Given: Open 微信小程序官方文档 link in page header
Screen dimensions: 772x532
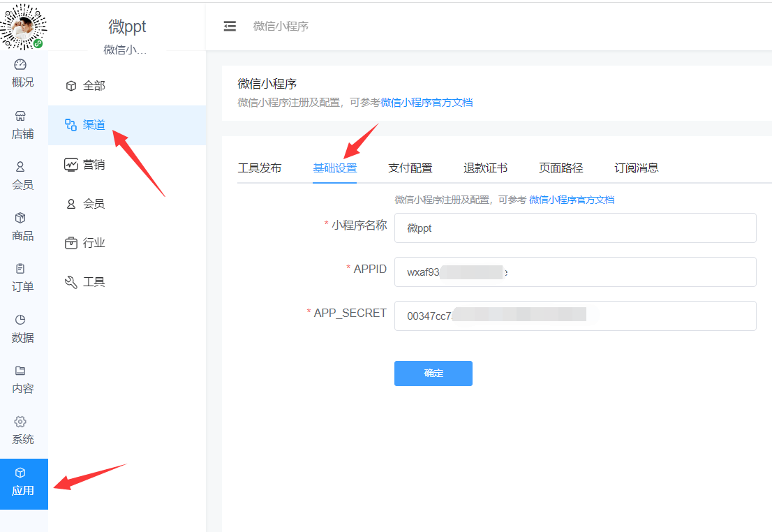Looking at the screenshot, I should point(426,103).
